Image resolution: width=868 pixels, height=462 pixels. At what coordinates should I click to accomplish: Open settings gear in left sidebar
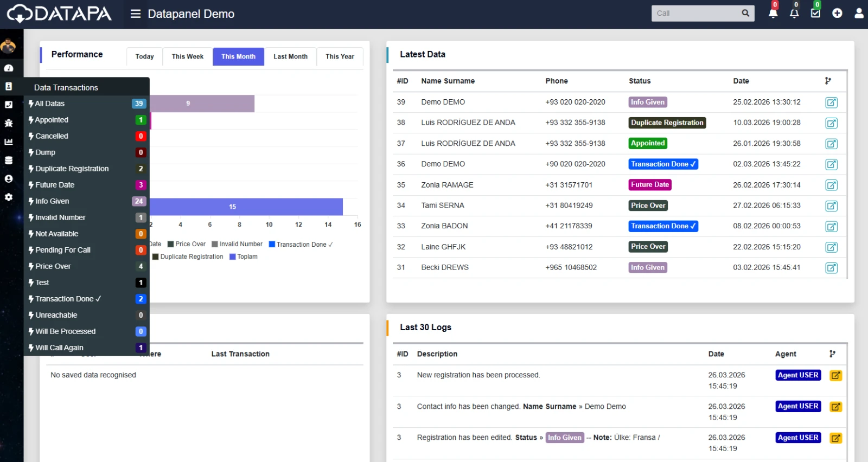[9, 197]
